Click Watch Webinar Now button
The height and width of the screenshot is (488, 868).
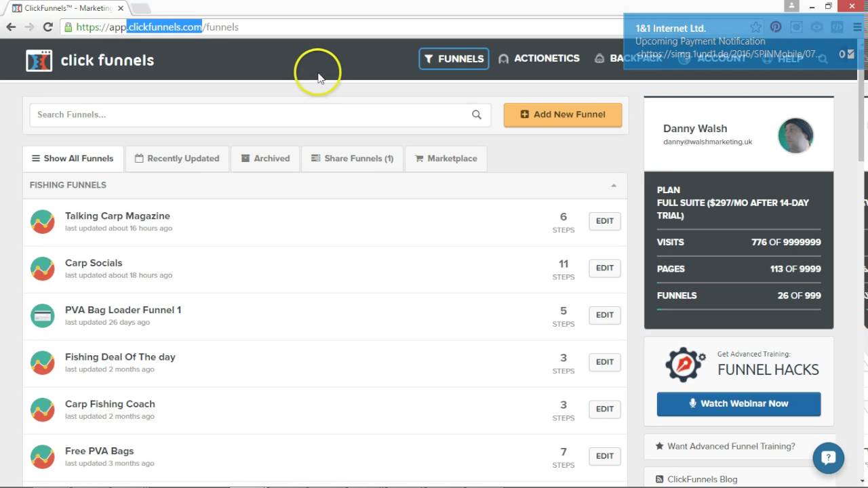point(738,404)
